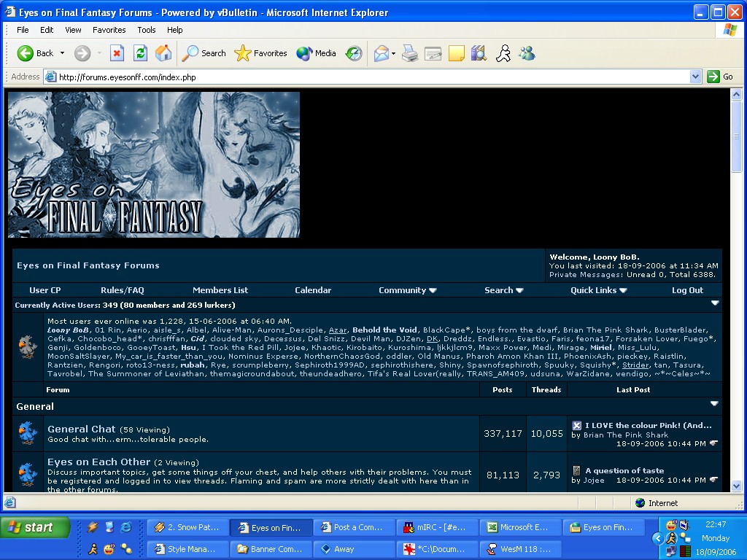This screenshot has width=747, height=560.
Task: Open the address bar dropdown arrow
Action: (695, 77)
